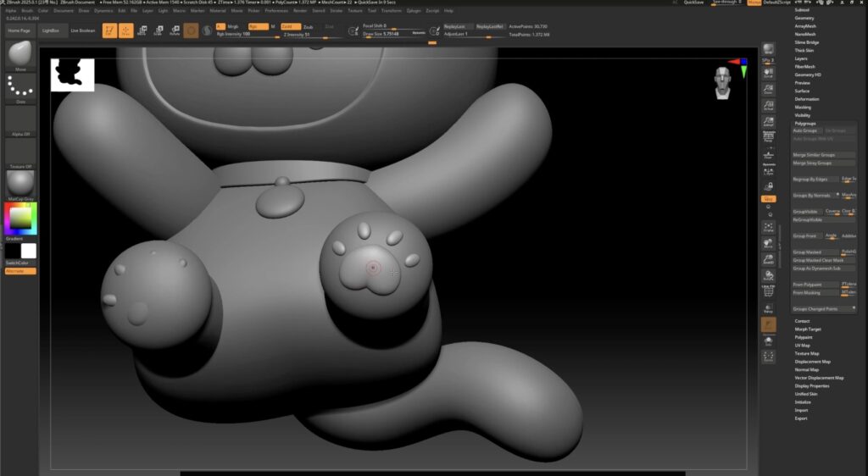868x476 pixels.
Task: Select the Rotate transform icon
Action: coord(175,30)
